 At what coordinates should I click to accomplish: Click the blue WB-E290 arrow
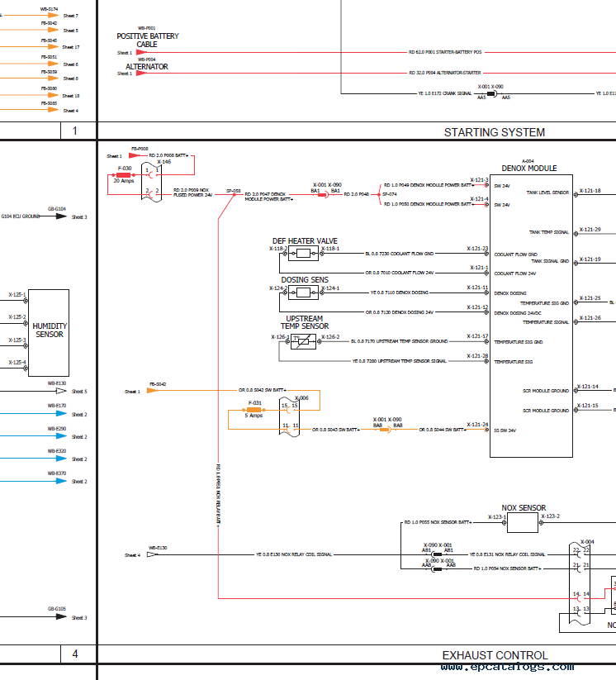[61, 435]
